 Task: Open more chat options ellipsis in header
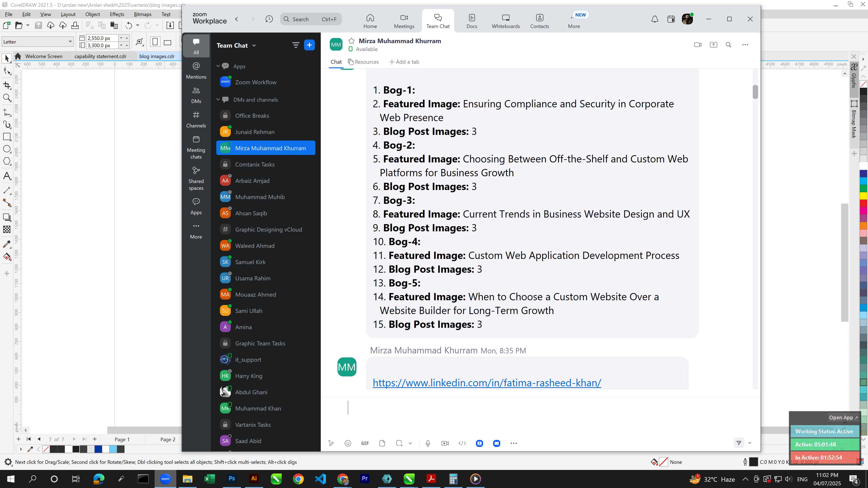click(745, 45)
